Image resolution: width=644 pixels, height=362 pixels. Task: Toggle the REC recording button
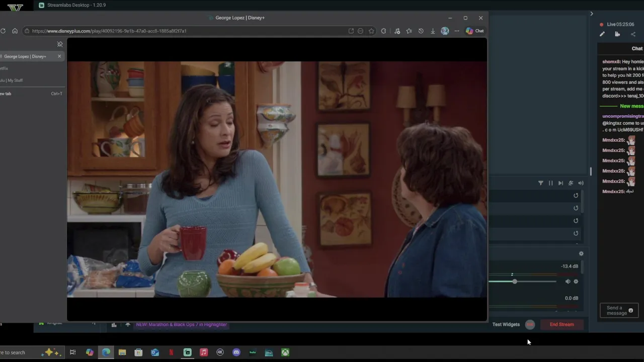530,324
